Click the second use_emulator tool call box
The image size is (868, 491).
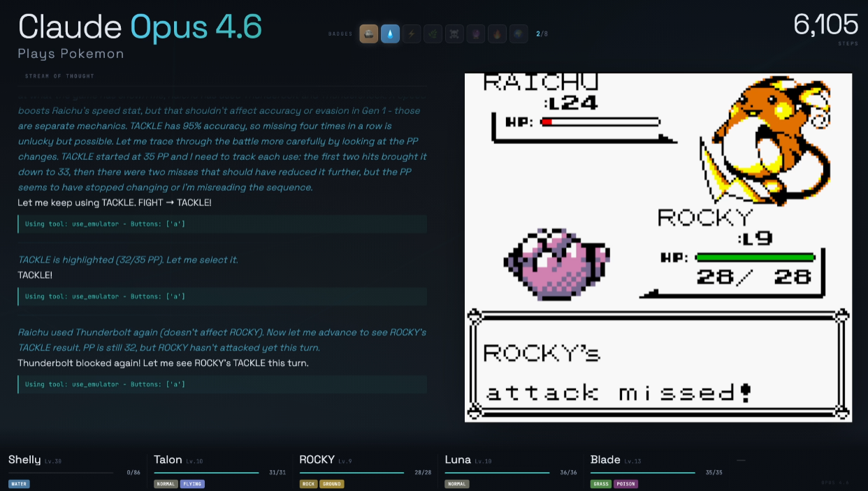coord(222,296)
